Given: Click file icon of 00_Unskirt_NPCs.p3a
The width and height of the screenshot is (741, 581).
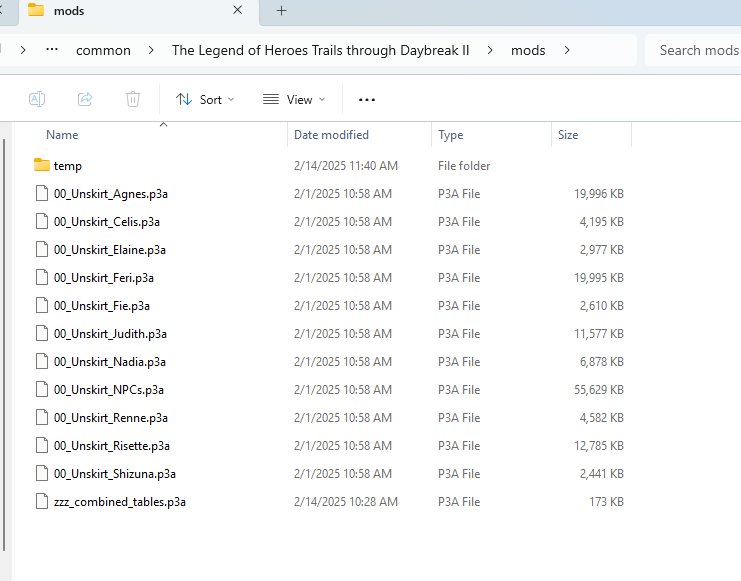Looking at the screenshot, I should pyautogui.click(x=42, y=389).
